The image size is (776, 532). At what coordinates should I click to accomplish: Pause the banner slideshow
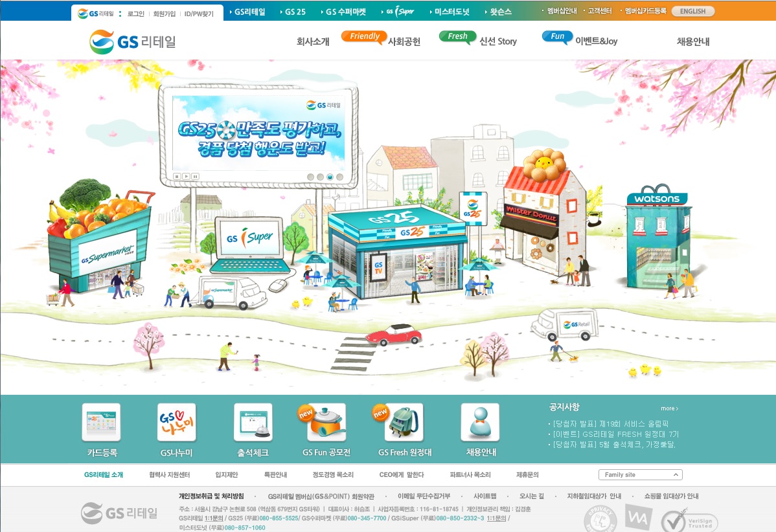tap(196, 177)
